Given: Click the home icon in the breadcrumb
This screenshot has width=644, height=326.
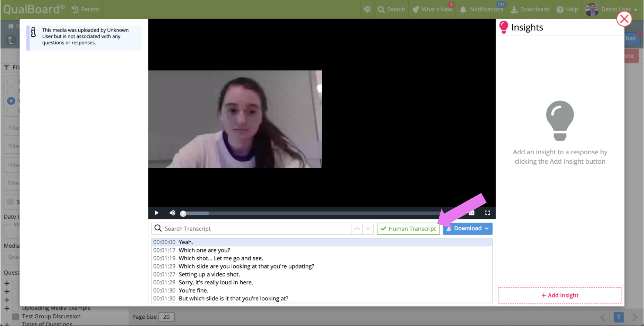Looking at the screenshot, I should [x=11, y=26].
